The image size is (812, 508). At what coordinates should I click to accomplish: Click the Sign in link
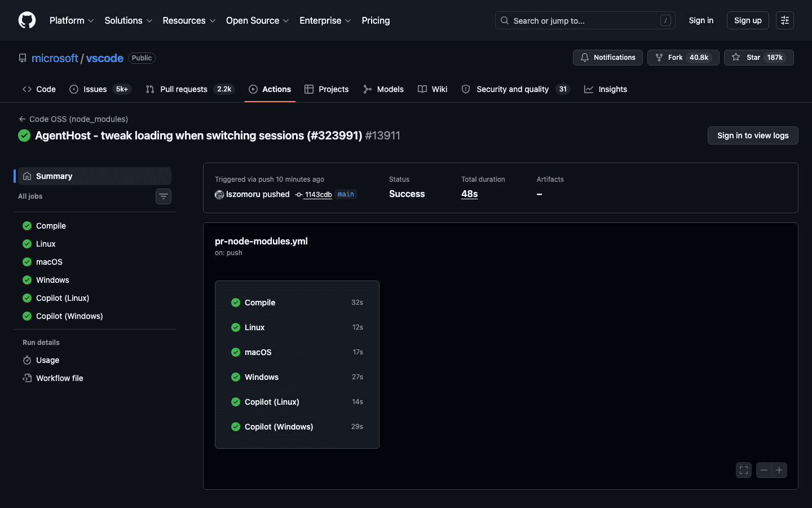click(701, 20)
